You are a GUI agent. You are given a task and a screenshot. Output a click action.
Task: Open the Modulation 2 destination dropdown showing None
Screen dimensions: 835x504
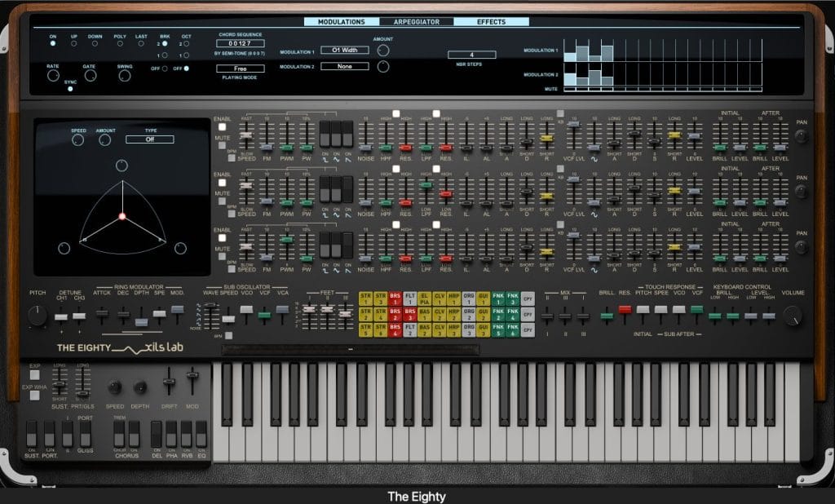[344, 66]
